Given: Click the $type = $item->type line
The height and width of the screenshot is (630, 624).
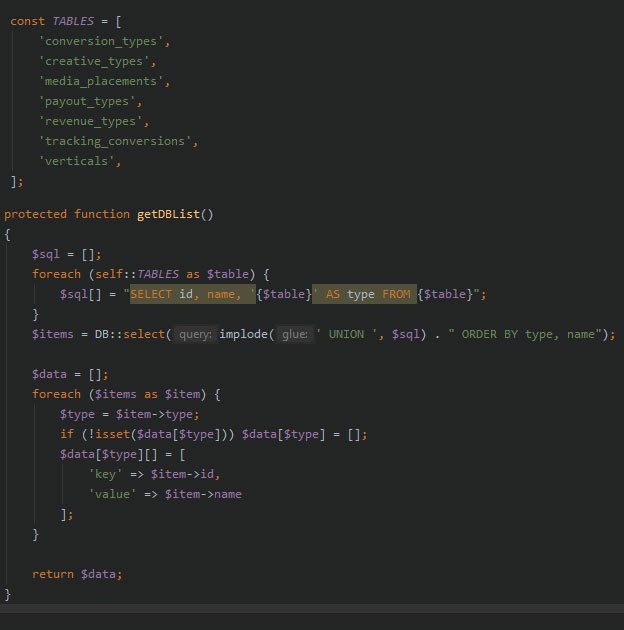Looking at the screenshot, I should click(129, 414).
